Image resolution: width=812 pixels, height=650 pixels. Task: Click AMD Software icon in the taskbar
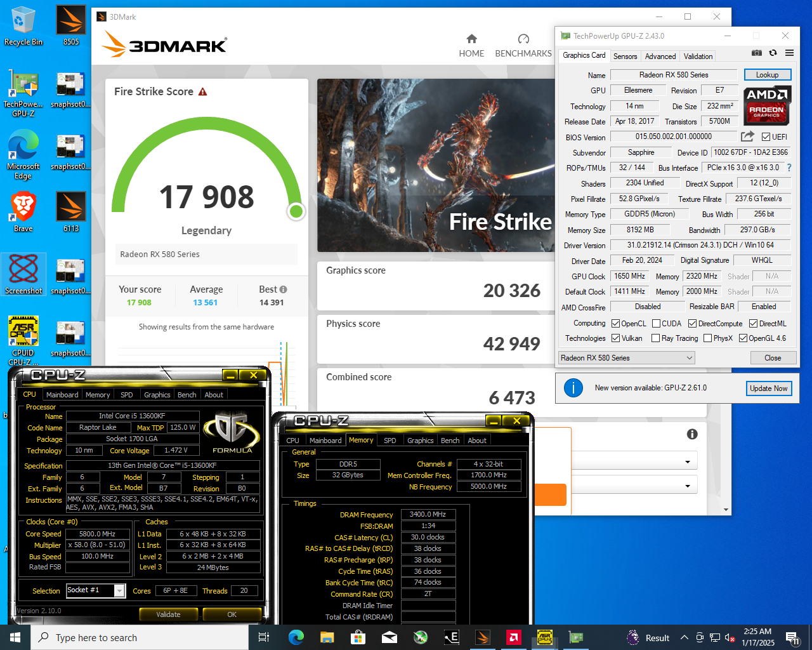(513, 637)
